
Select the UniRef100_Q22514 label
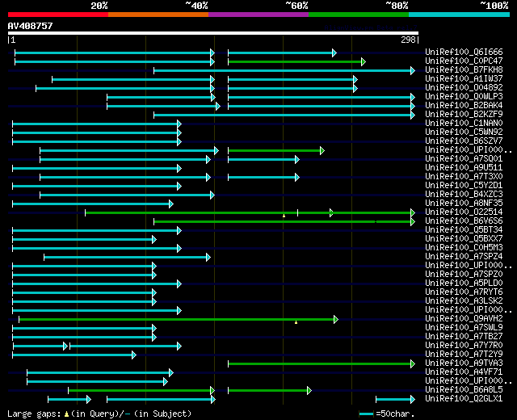pyautogui.click(x=464, y=212)
